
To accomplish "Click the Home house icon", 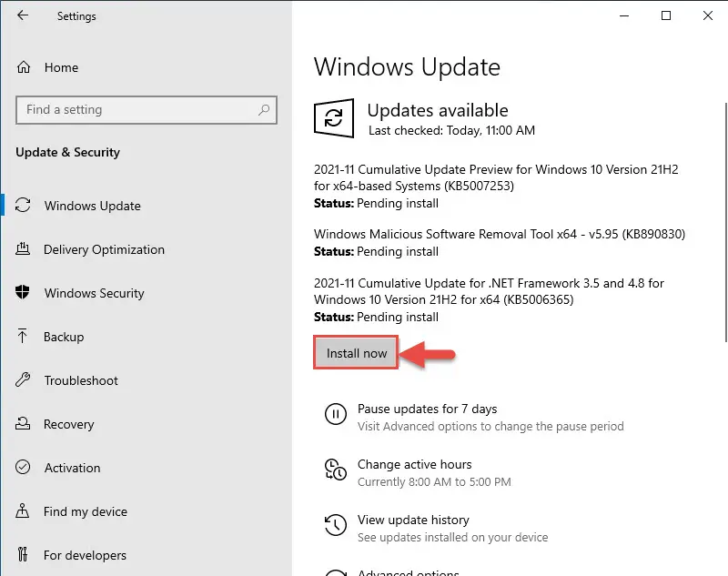I will click(x=24, y=67).
